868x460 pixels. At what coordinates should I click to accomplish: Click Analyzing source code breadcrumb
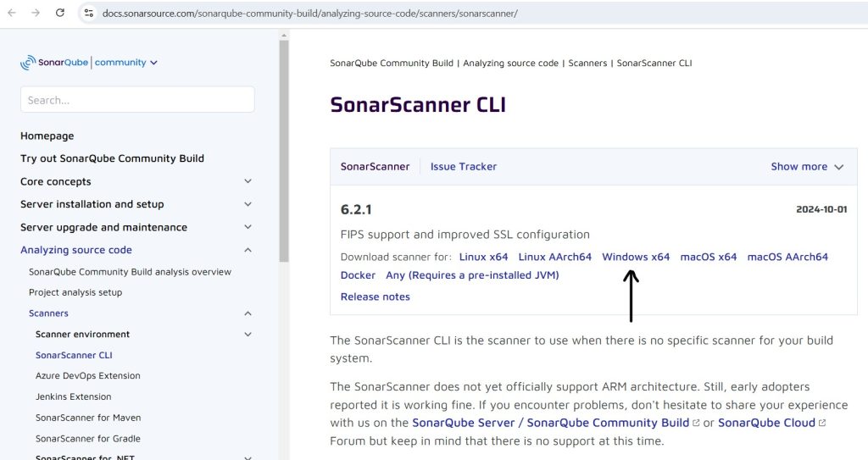click(510, 63)
